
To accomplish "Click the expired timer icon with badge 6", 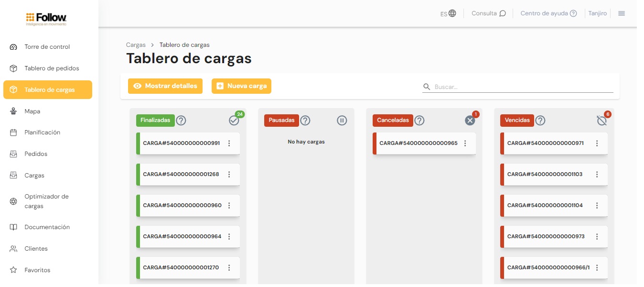I will click(x=601, y=121).
